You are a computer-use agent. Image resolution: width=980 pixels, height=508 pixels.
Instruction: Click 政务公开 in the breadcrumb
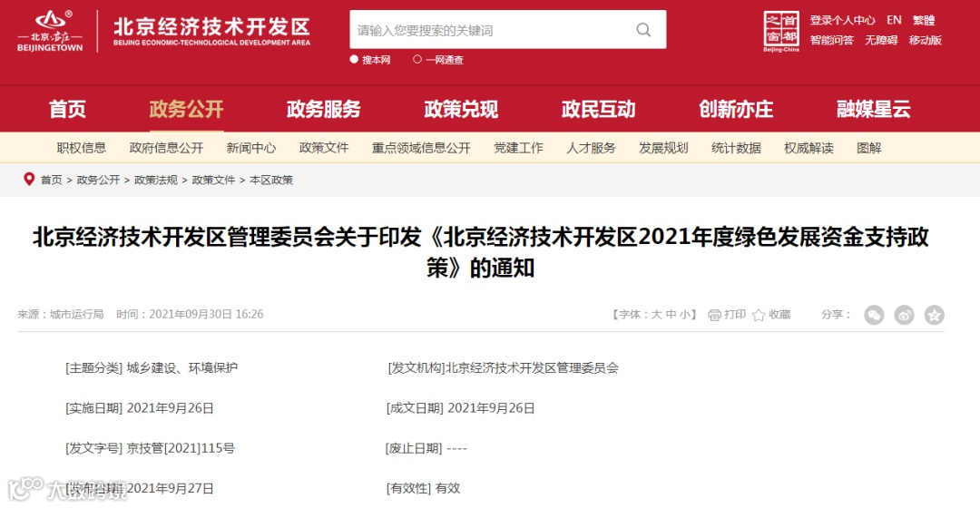click(x=98, y=180)
